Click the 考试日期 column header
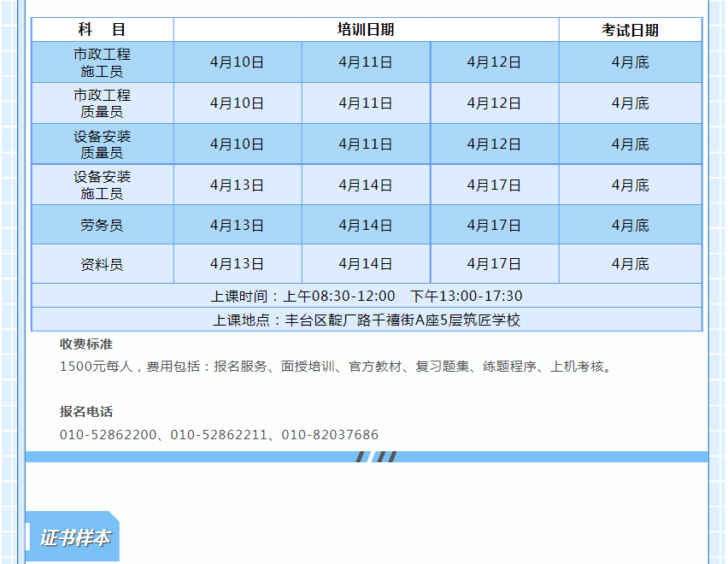This screenshot has width=728, height=564. pos(630,30)
